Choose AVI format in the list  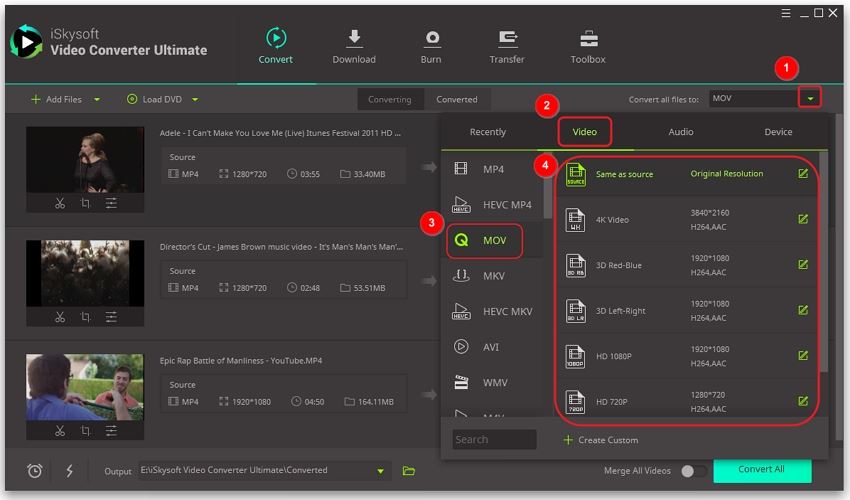coord(492,347)
